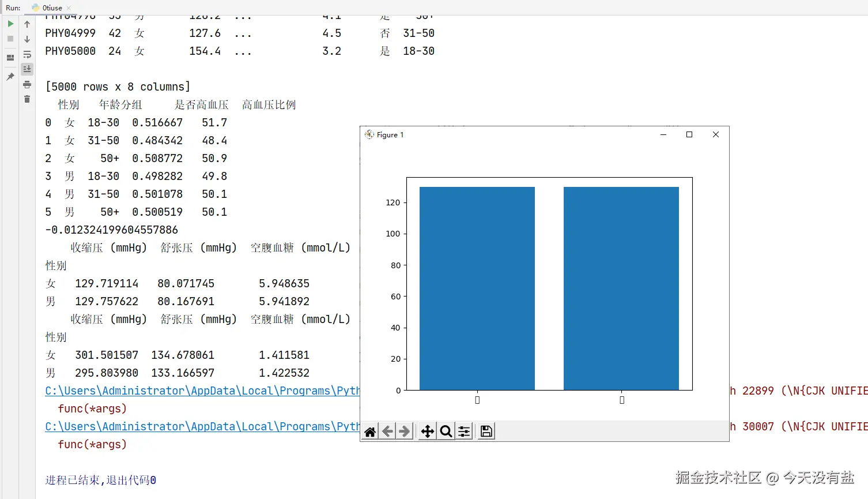
Task: Open the second Python path link beside h 30007
Action: click(202, 427)
